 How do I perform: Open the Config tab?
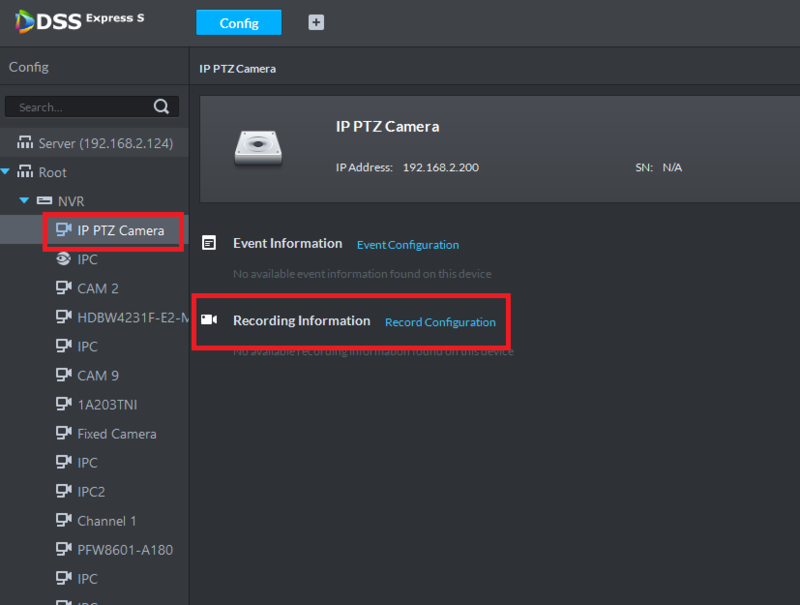[x=238, y=22]
